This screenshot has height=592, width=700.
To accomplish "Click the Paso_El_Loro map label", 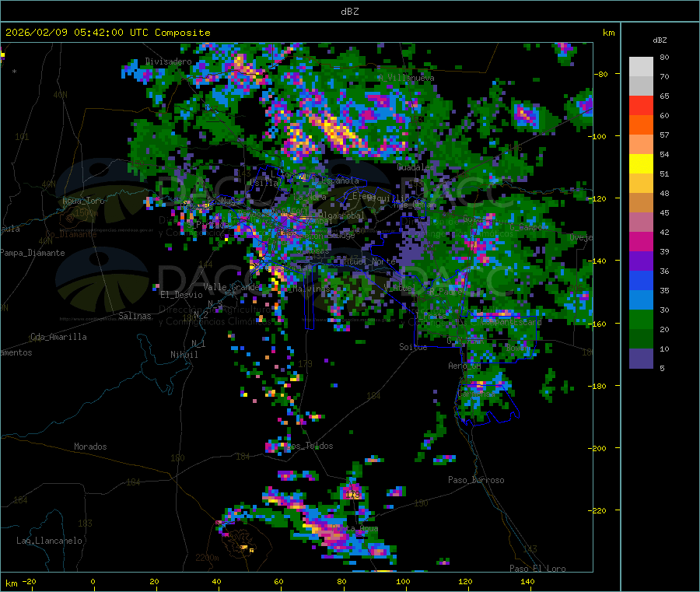I will tap(537, 569).
